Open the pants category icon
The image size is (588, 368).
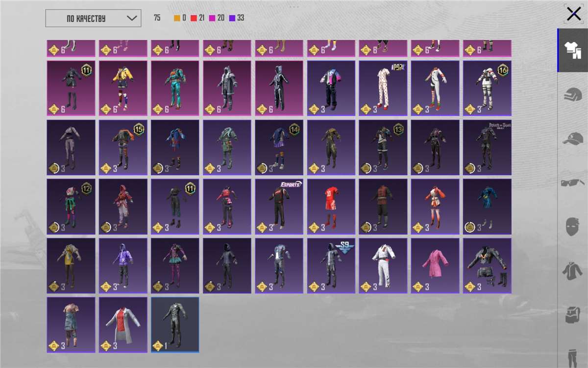click(x=572, y=357)
